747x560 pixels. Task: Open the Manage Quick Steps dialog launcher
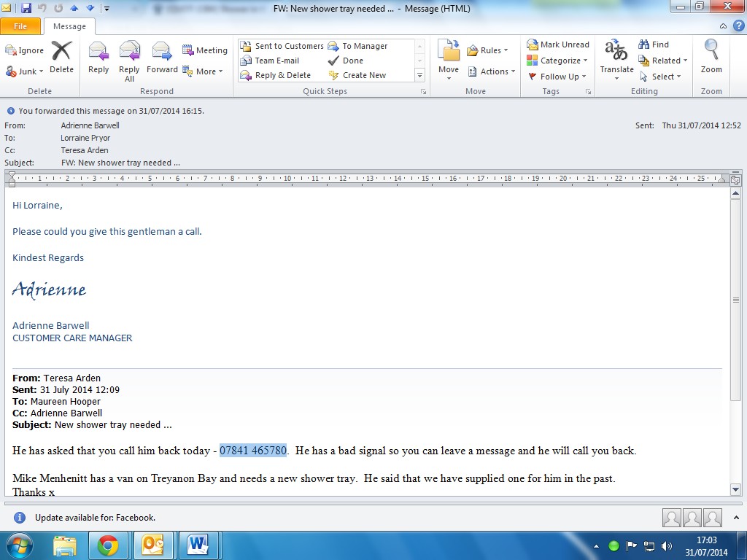[423, 91]
